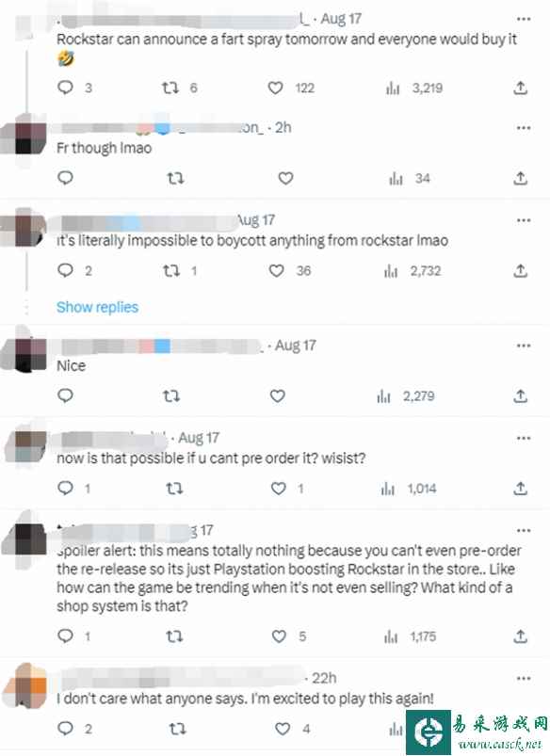The width and height of the screenshot is (550, 756).
Task: Open more options on fart spray tweet
Action: [x=524, y=19]
